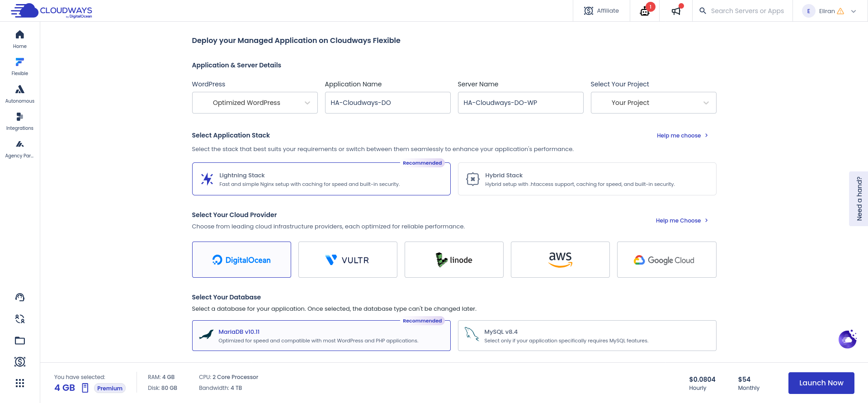The image size is (868, 403).
Task: Click the support headset icon in sidebar
Action: click(x=20, y=297)
